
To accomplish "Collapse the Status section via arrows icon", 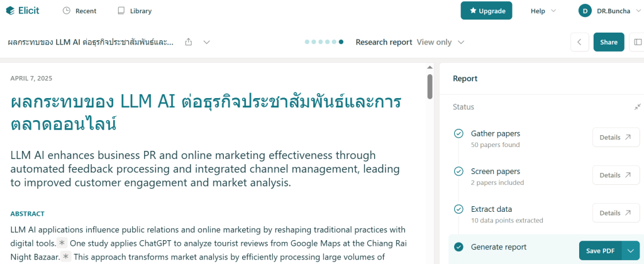I will coord(637,107).
